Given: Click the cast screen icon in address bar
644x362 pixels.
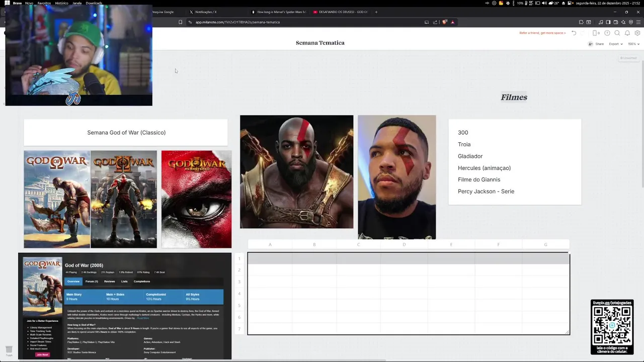Looking at the screenshot, I should [x=427, y=22].
